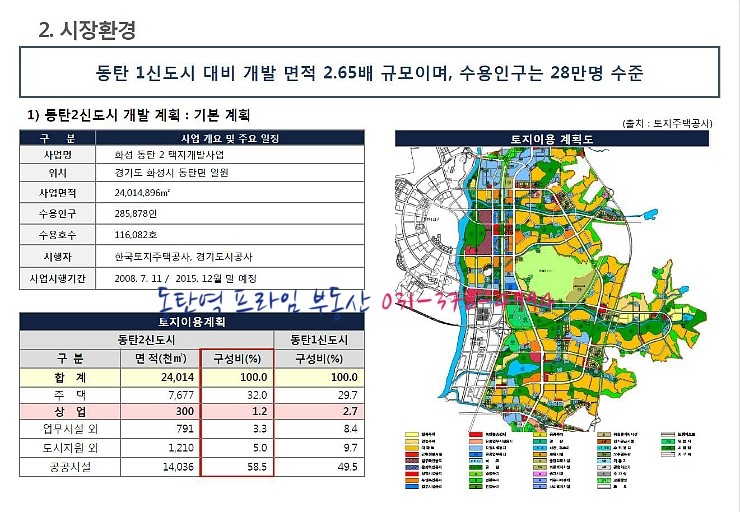Screen dimensions: 740x512
Task: Click the '2. 시장환경' slide title
Action: click(87, 30)
